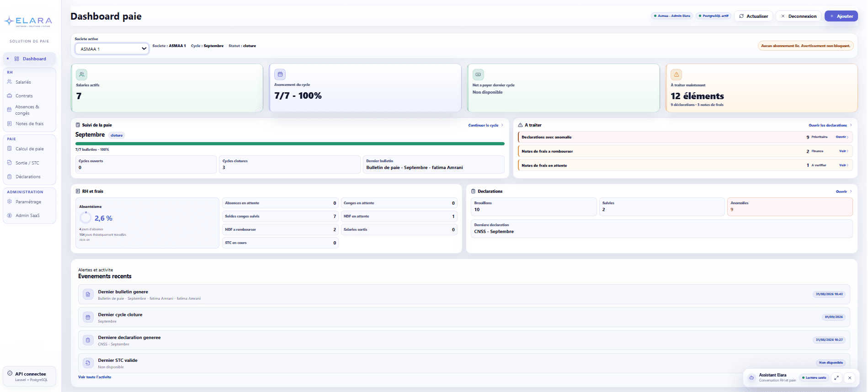Click the Paramétrage gear icon in sidebar
868x392 pixels.
[10, 202]
